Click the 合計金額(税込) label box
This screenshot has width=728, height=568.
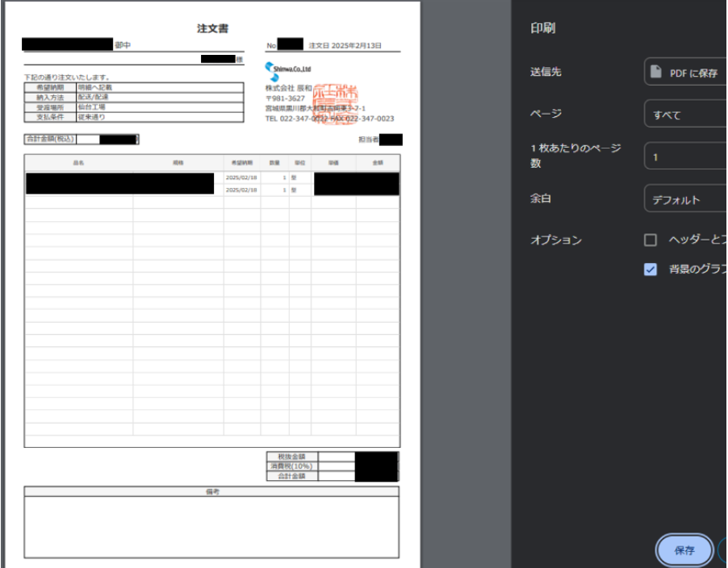point(50,139)
